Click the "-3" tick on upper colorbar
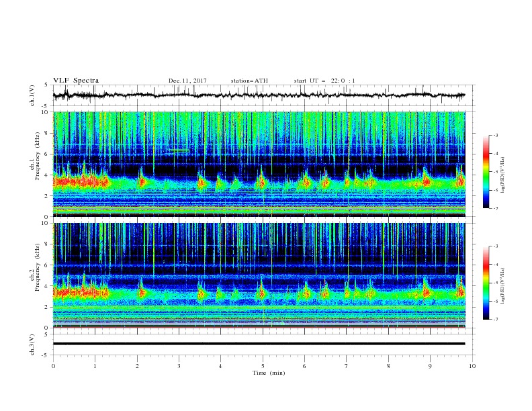 [x=495, y=135]
